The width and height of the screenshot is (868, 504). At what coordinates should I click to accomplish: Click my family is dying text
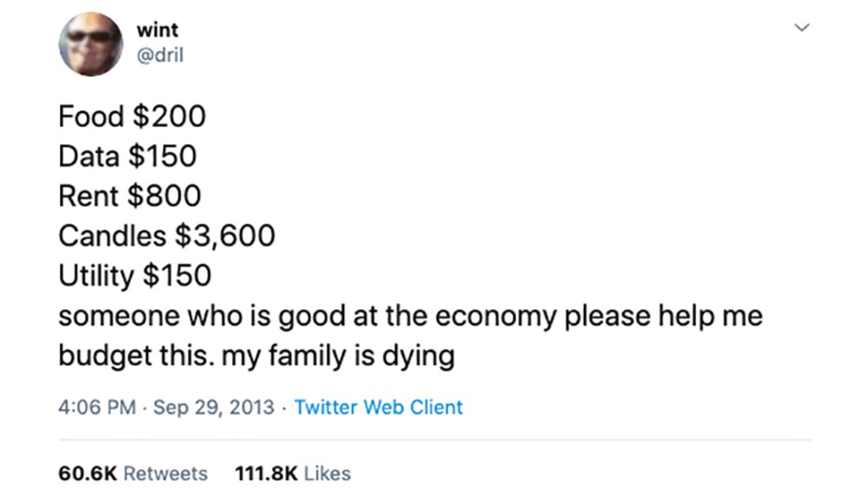(338, 356)
